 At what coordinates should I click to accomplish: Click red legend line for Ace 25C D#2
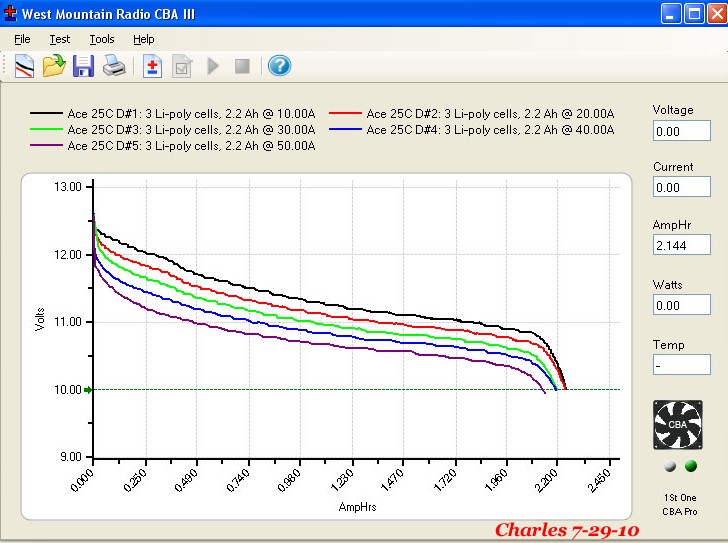coord(345,113)
